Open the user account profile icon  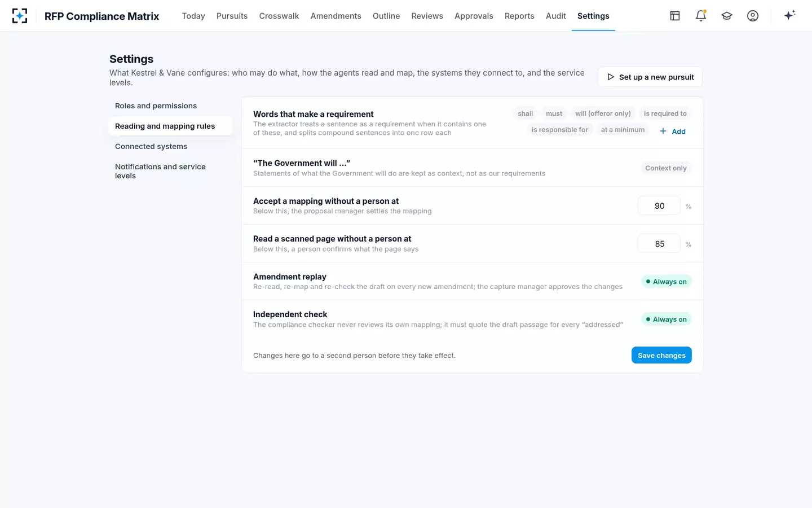753,16
